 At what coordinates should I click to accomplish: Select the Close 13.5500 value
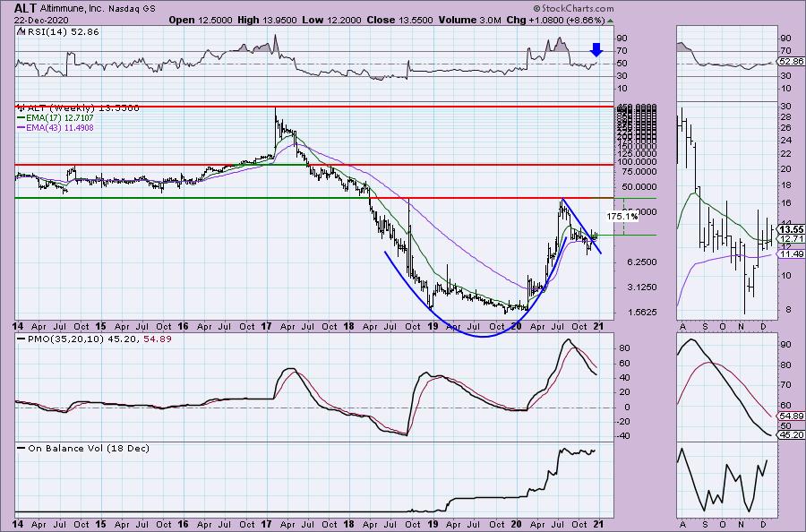400,20
